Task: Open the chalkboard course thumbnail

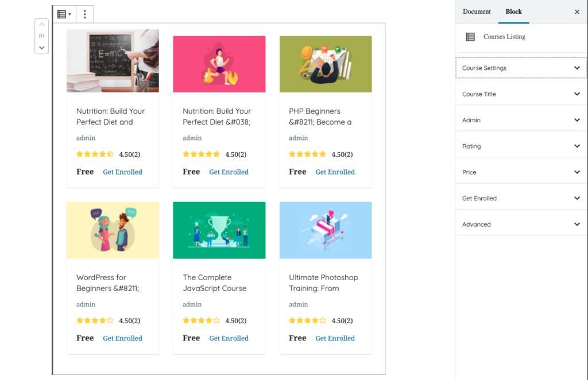Action: coord(113,61)
